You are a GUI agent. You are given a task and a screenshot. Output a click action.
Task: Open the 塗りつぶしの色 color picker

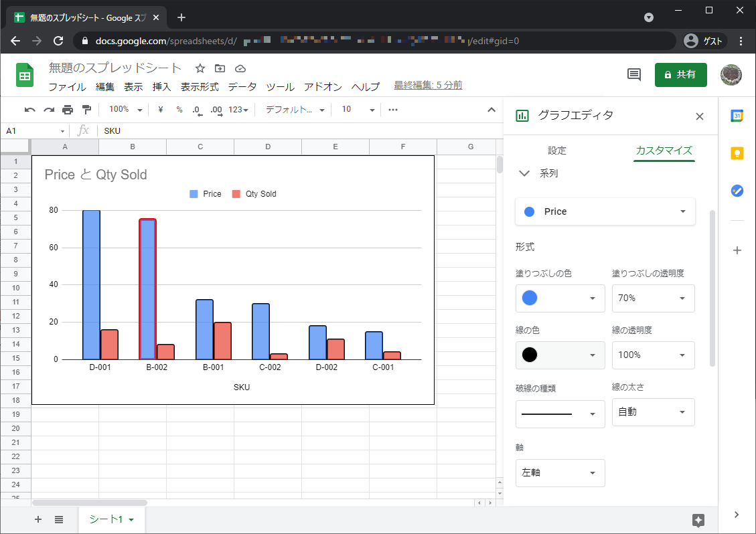560,298
